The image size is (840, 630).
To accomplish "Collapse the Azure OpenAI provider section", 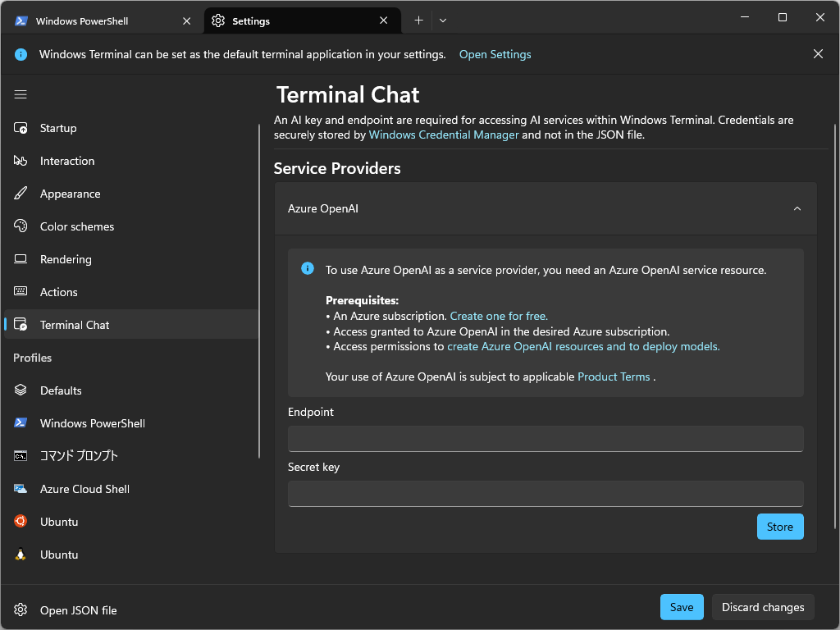I will pos(797,208).
